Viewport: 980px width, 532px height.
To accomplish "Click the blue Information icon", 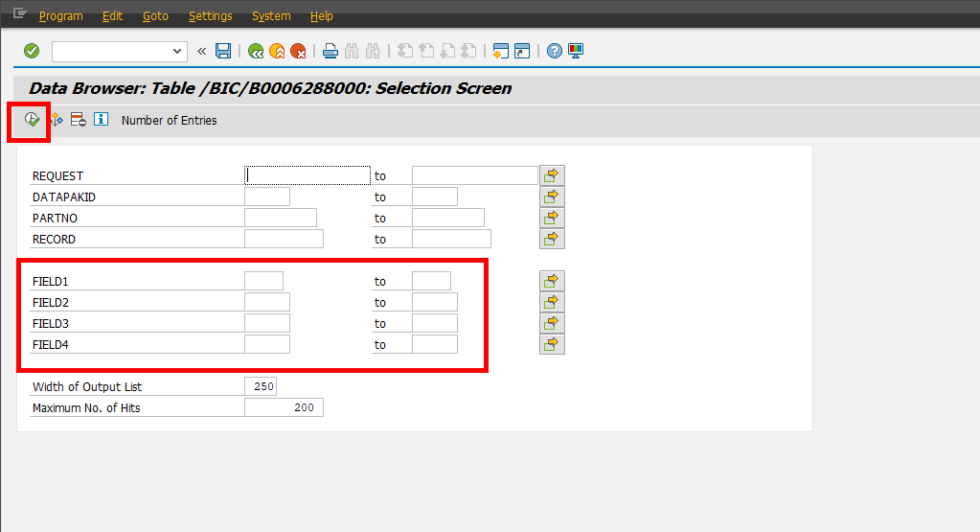I will (x=101, y=119).
